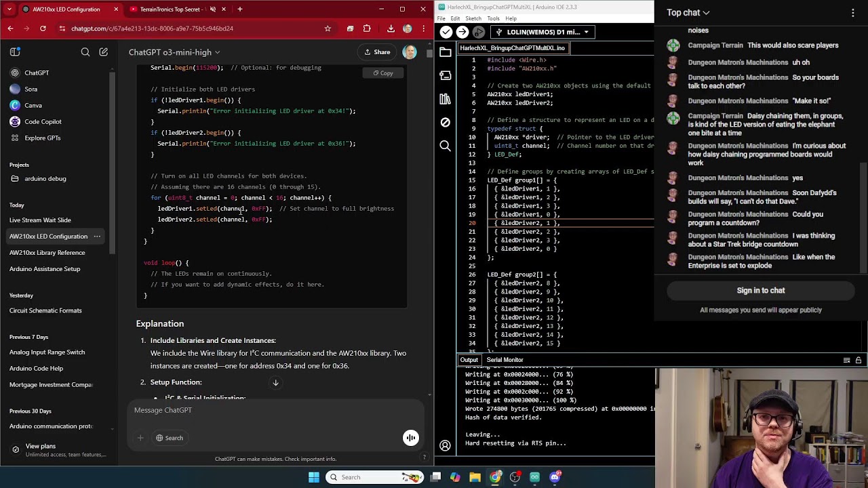868x488 pixels.
Task: Copy the code block with Copy button
Action: 382,73
